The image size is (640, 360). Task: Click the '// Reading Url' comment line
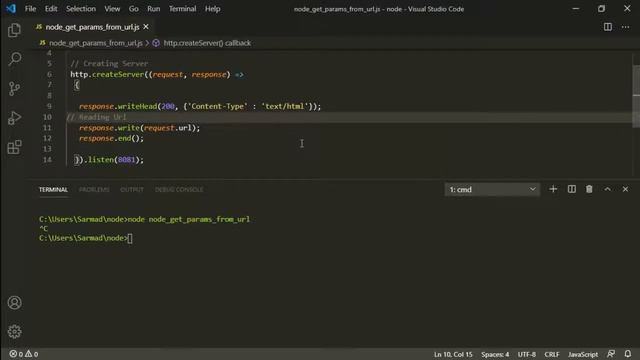pos(97,117)
